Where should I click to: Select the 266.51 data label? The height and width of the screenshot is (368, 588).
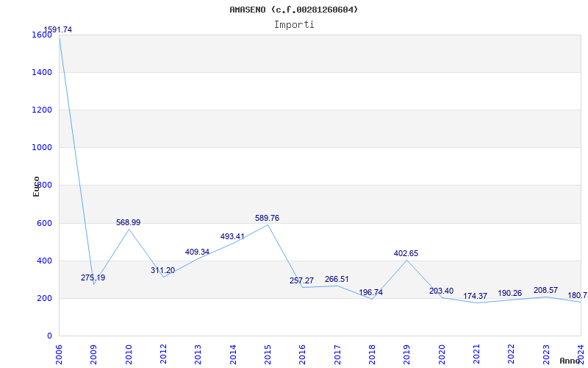337,280
